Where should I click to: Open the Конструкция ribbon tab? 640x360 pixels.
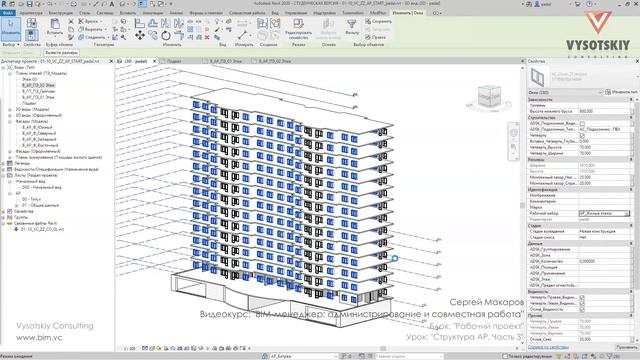click(61, 13)
